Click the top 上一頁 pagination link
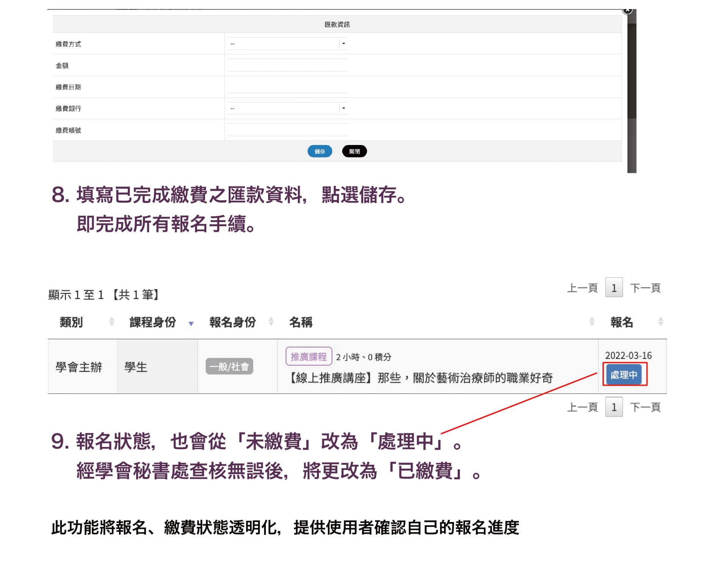Image resolution: width=728 pixels, height=568 pixels. pos(582,288)
